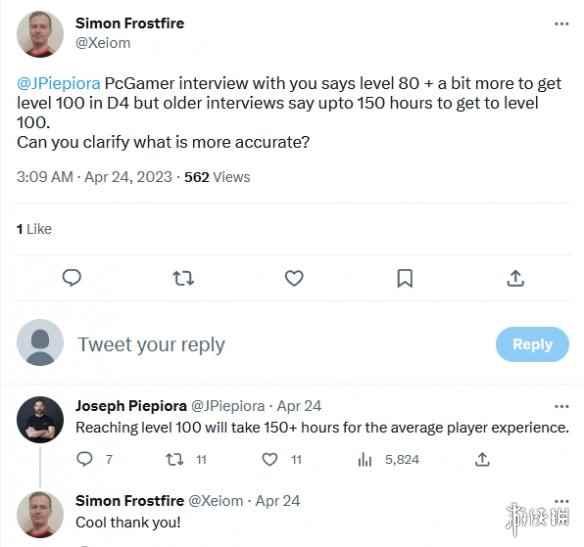The width and height of the screenshot is (584, 547).
Task: Click the blue Reply button
Action: coord(532,344)
